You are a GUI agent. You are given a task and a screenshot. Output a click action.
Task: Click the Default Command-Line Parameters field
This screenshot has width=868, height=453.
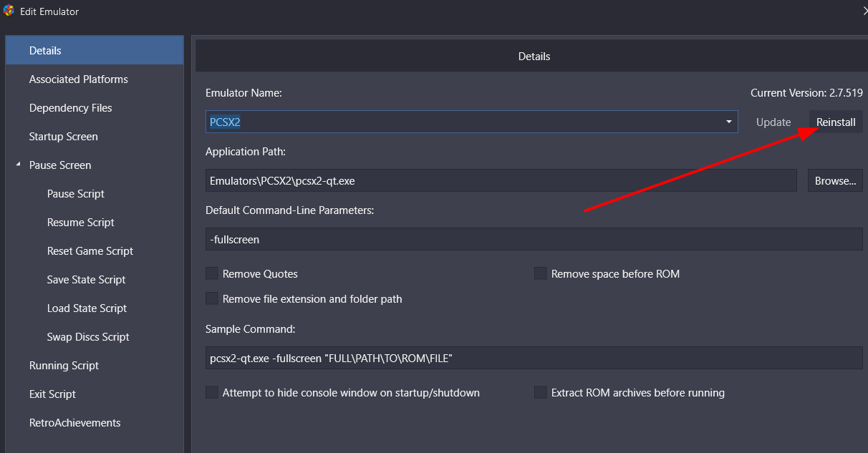534,239
